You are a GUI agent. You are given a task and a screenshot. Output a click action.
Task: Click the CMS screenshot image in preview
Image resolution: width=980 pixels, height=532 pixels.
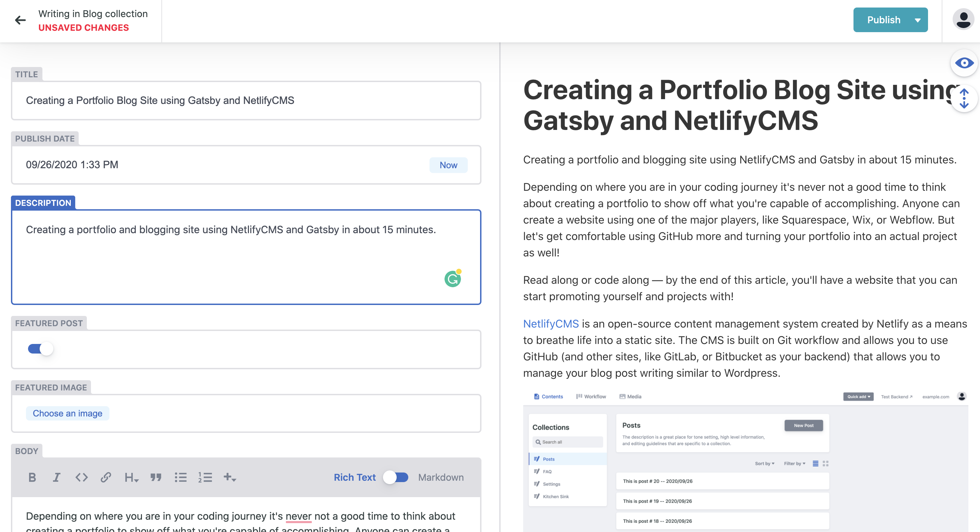click(x=745, y=460)
